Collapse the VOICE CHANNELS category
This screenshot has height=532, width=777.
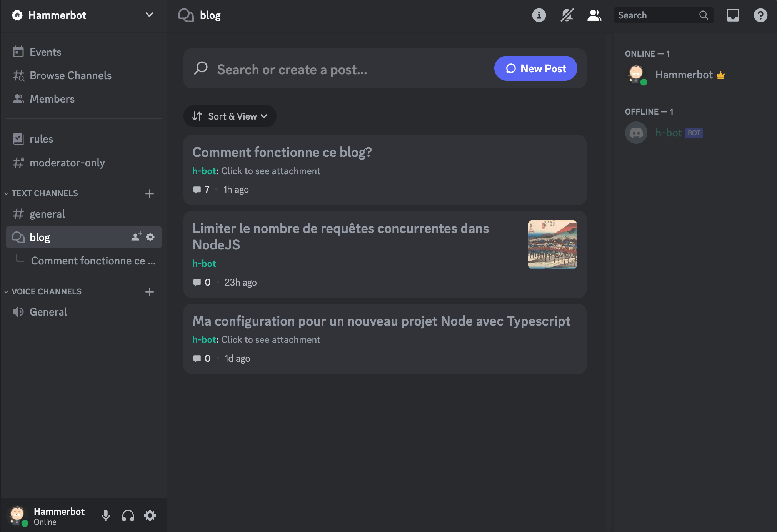coord(47,291)
